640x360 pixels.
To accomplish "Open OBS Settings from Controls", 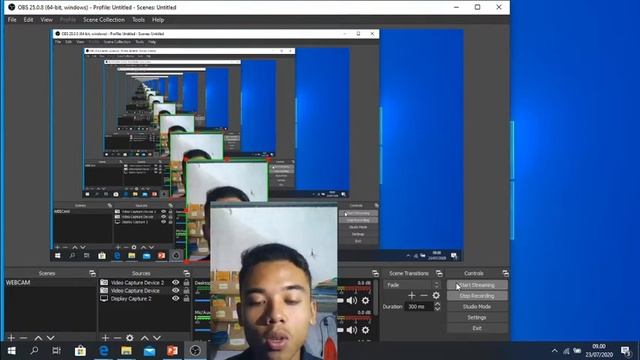I will click(x=477, y=317).
